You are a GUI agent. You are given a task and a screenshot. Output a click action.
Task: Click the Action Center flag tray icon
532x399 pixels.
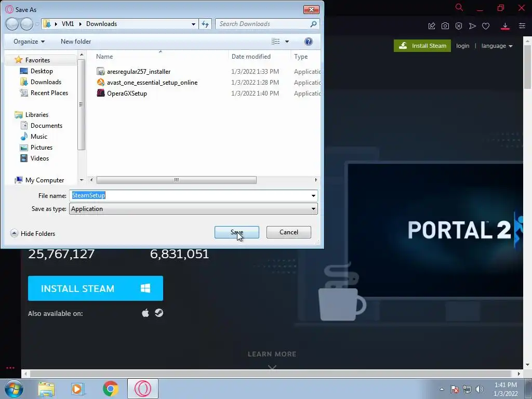coord(454,389)
